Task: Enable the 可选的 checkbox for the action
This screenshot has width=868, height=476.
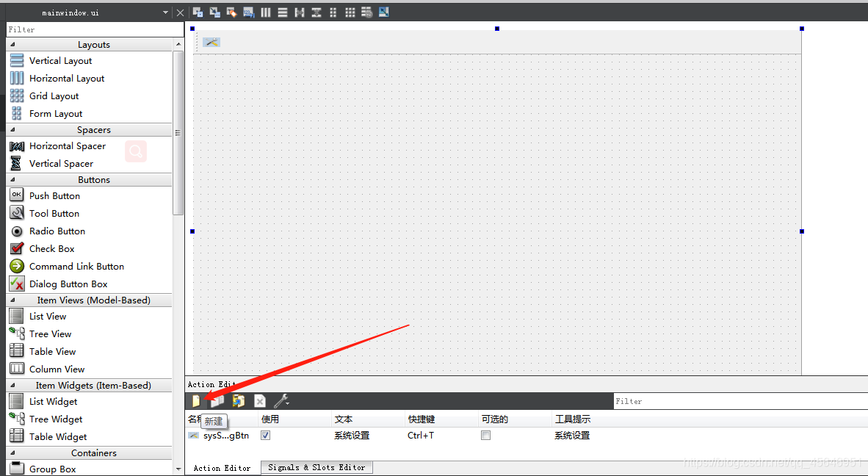Action: 485,434
